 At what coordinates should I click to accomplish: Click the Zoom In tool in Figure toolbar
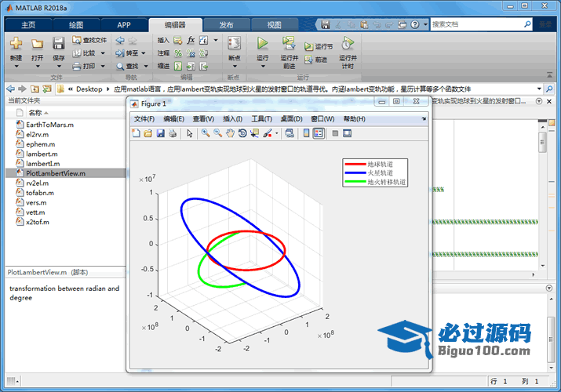tap(205, 133)
